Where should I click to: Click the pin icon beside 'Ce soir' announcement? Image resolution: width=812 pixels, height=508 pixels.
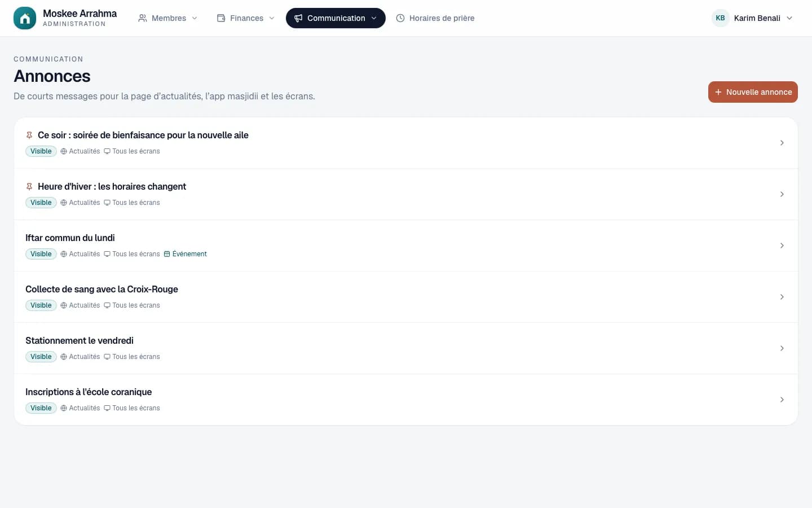click(29, 135)
